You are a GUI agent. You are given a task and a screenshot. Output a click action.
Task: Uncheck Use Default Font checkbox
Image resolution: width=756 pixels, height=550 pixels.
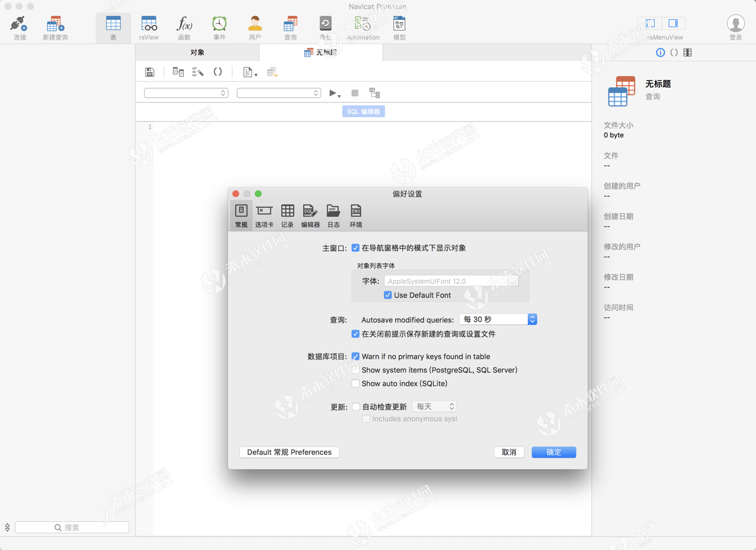pyautogui.click(x=388, y=295)
